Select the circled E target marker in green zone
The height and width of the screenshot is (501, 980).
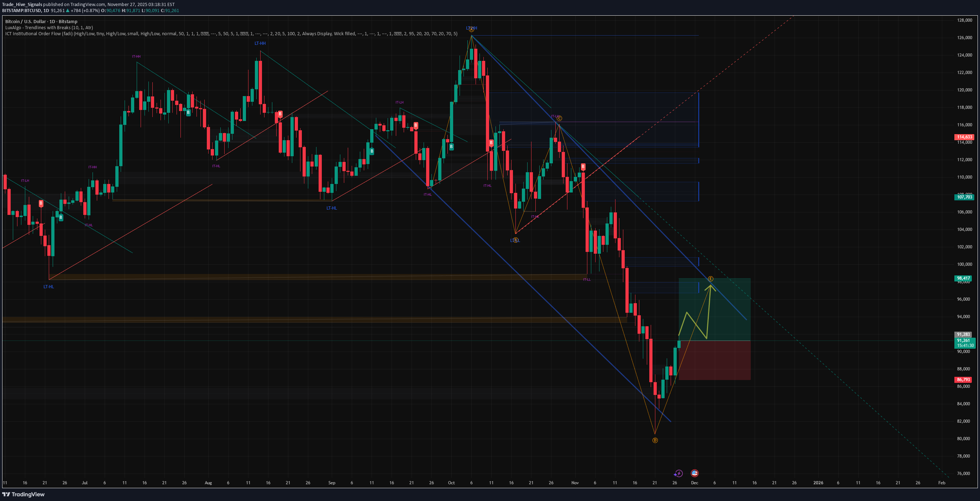710,279
